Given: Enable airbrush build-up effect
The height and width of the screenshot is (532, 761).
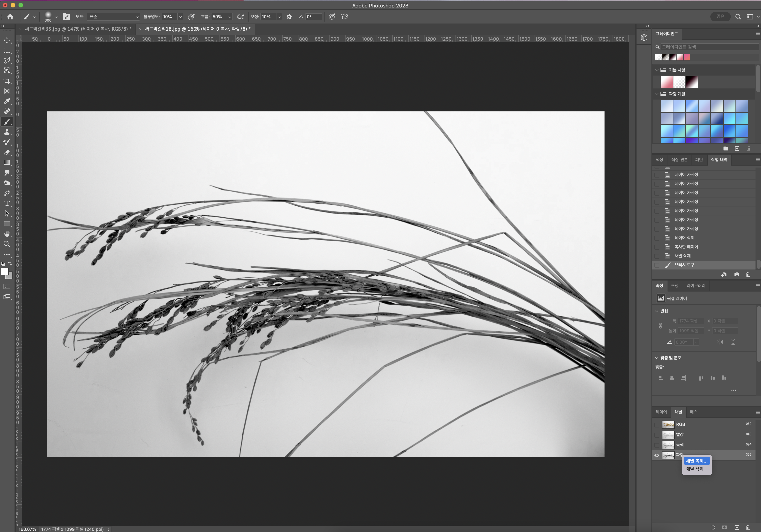Looking at the screenshot, I should [241, 16].
